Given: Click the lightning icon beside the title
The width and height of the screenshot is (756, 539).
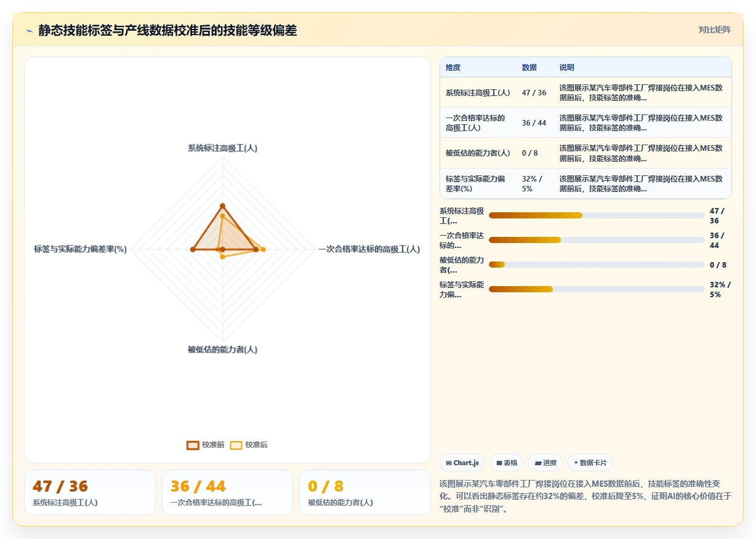Looking at the screenshot, I should click(29, 31).
